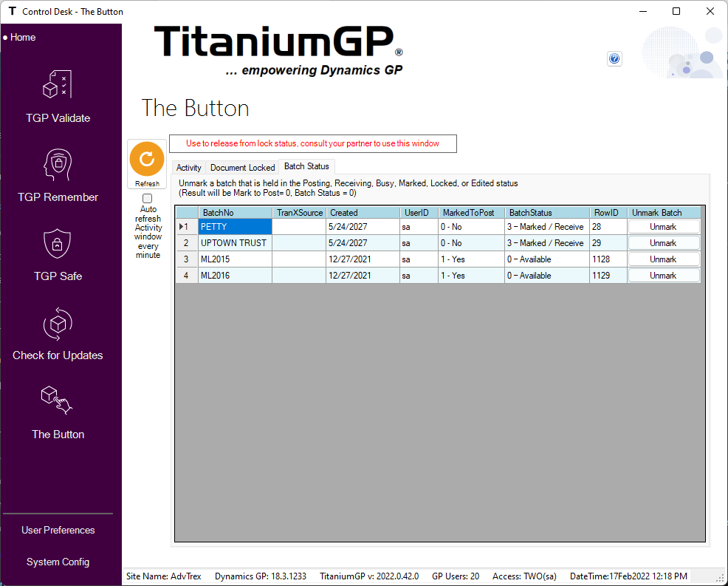Viewport: 728px width, 586px height.
Task: Select row 1 using its row header
Action: click(x=187, y=227)
